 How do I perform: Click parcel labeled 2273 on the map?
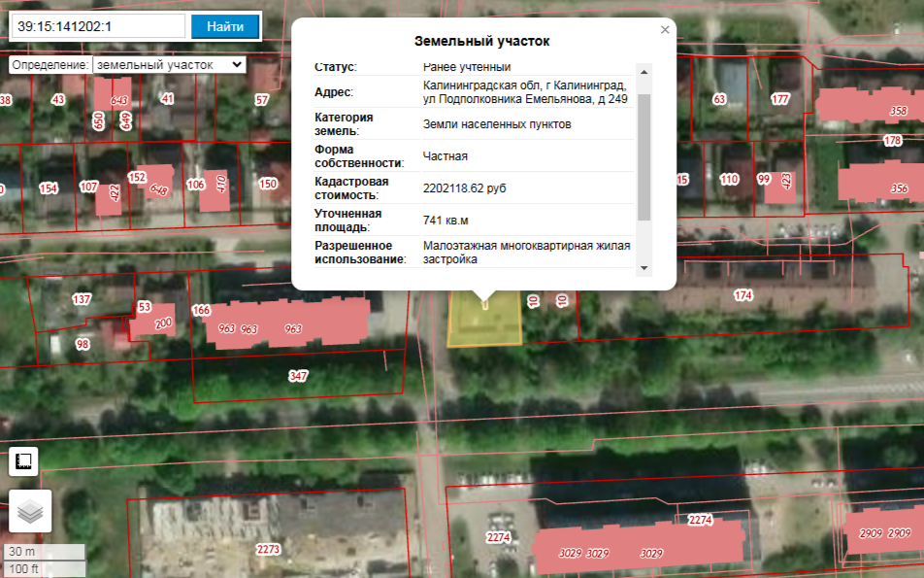(x=269, y=549)
